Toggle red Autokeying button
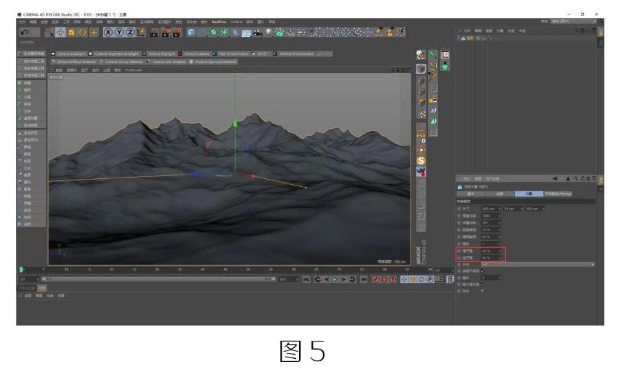 (384, 280)
